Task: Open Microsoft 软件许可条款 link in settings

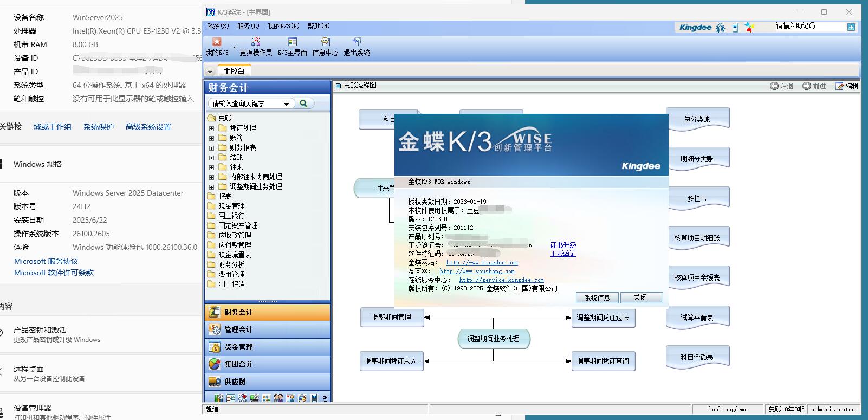Action: click(x=54, y=273)
